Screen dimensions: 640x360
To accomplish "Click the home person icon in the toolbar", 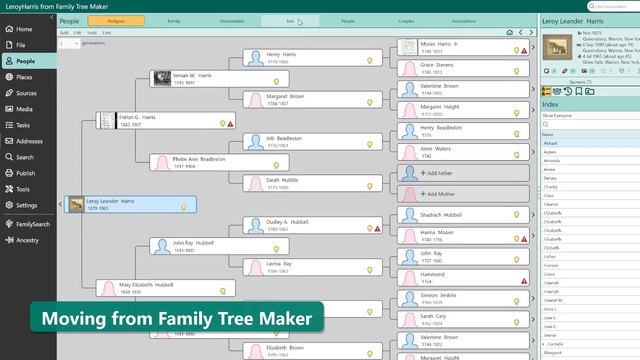I will (509, 32).
